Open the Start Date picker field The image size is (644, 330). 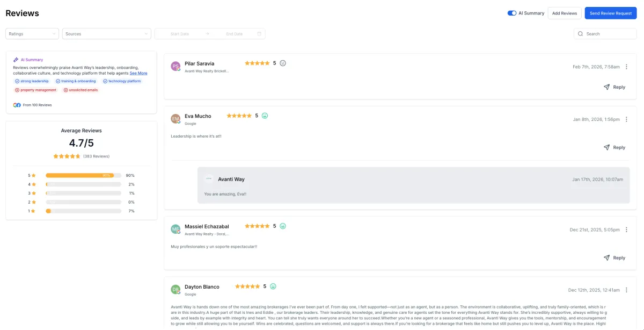(180, 34)
